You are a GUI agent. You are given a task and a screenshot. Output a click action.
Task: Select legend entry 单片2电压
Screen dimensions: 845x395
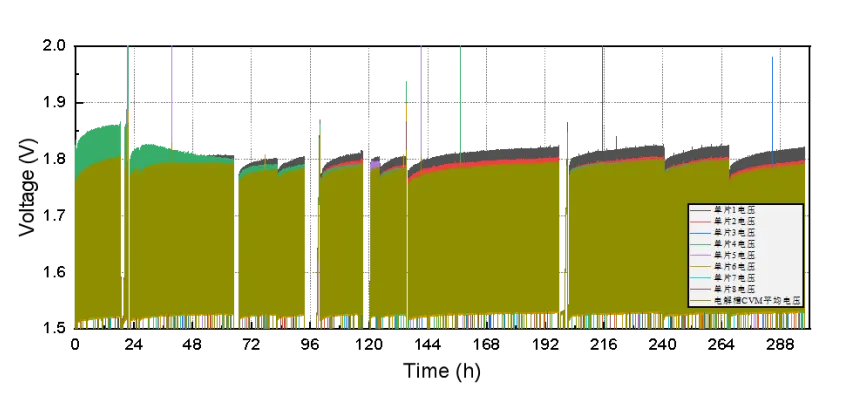coord(723,221)
